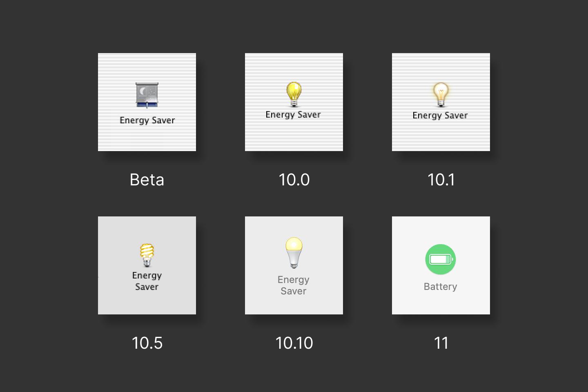Click the yellow light bulb for 10.0
The image size is (588, 392).
point(294,94)
